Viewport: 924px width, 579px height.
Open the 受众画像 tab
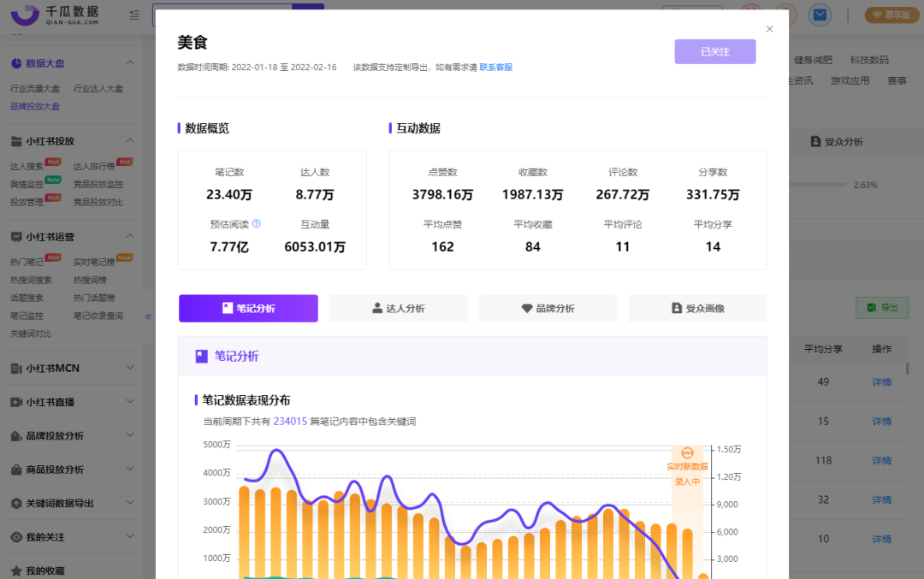[x=698, y=308]
